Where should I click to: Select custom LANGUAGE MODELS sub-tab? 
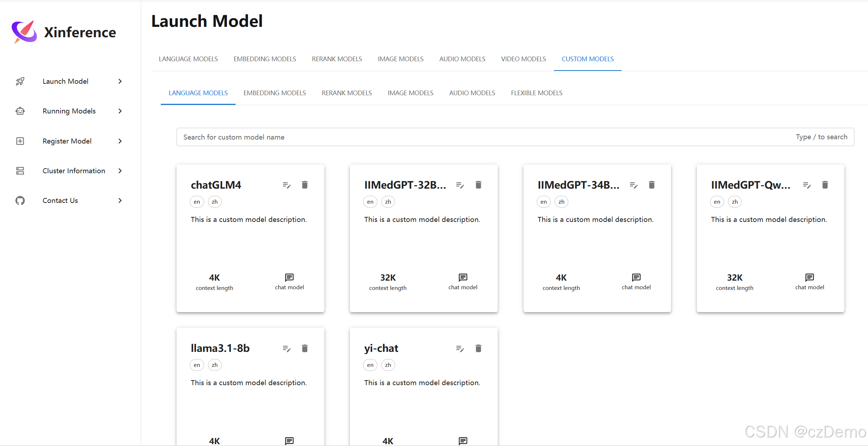click(x=198, y=93)
